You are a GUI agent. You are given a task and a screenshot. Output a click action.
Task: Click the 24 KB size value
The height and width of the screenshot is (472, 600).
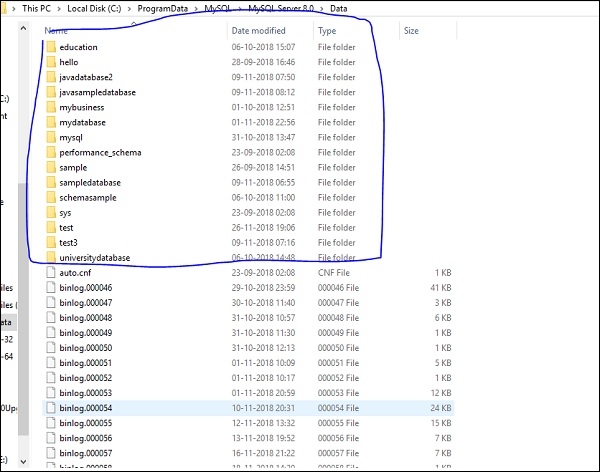(x=441, y=408)
